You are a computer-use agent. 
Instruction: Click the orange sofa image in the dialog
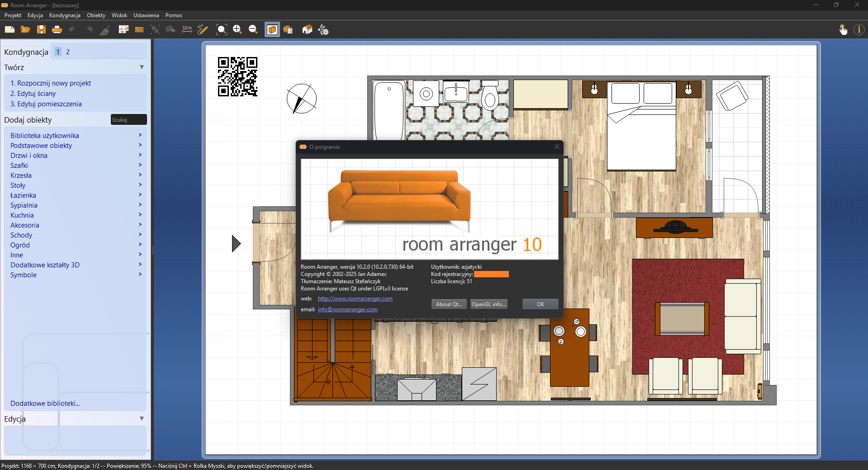point(399,200)
